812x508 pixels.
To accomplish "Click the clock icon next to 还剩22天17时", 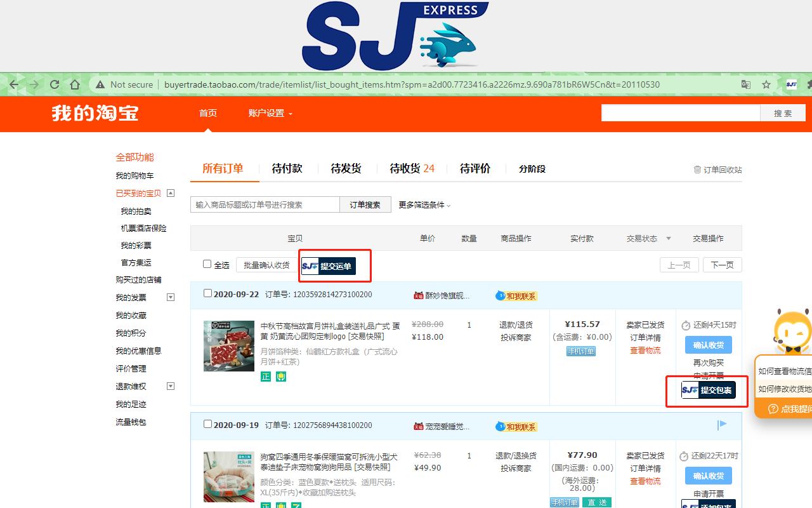I will coord(684,457).
